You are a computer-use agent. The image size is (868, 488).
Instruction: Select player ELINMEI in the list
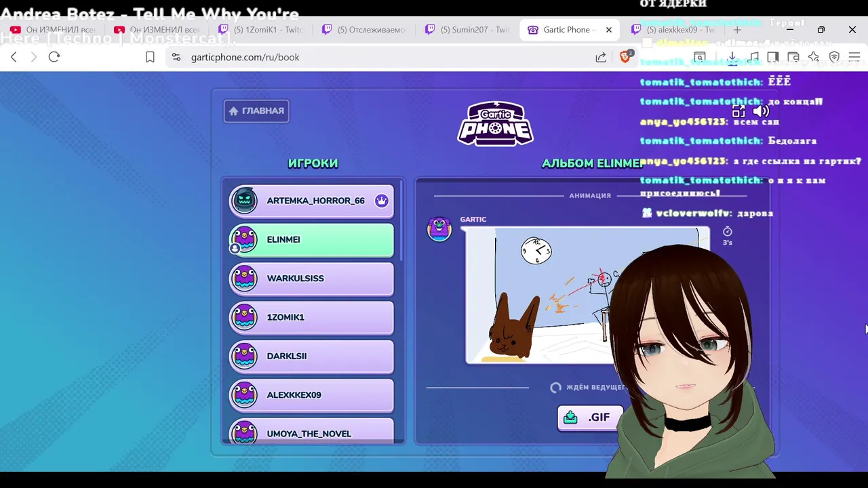coord(311,239)
